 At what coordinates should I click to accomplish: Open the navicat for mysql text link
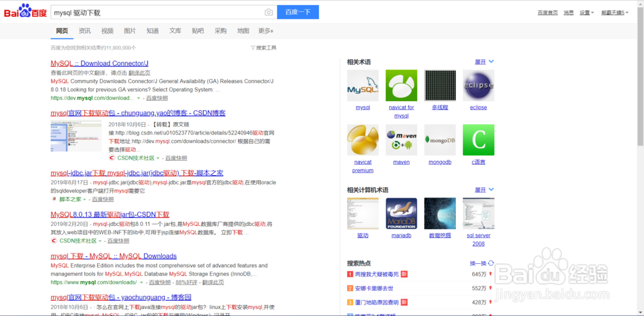point(401,111)
